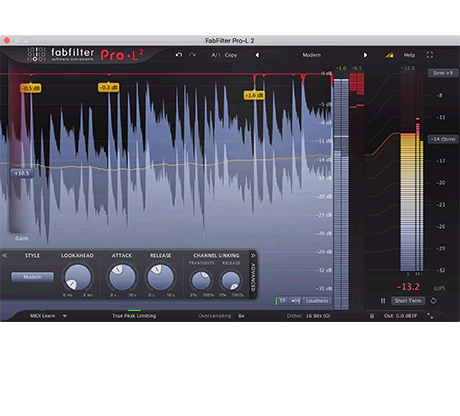The width and height of the screenshot is (460, 416).
Task: Click the +10.5 gain slider handle
Action: (22, 173)
